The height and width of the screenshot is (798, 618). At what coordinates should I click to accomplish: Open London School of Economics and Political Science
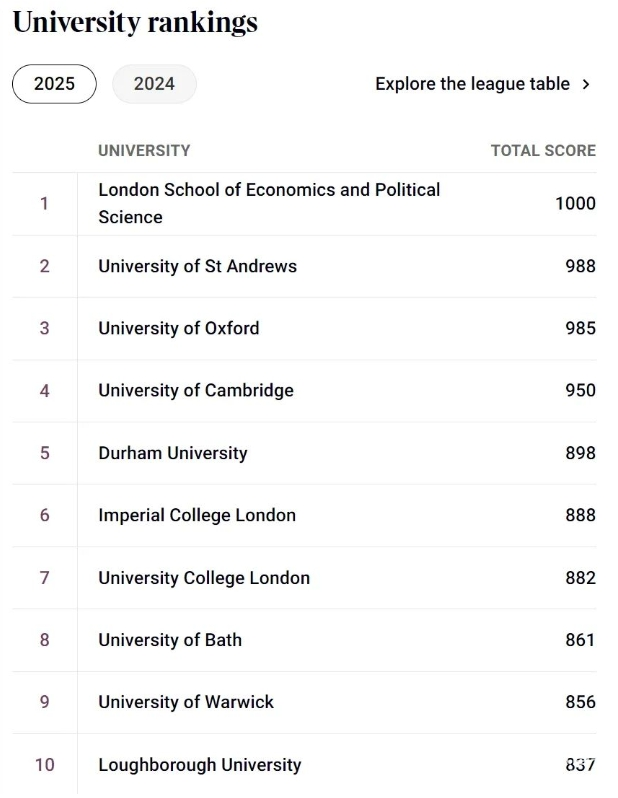[269, 203]
